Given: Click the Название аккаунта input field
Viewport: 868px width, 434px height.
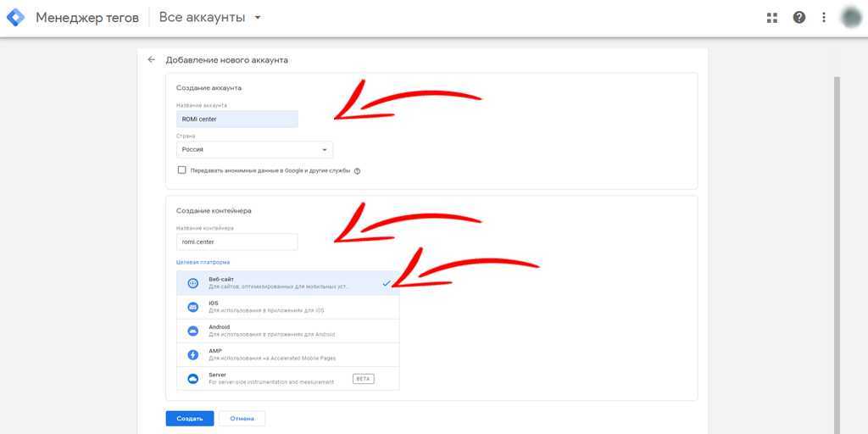Looking at the screenshot, I should point(237,120).
